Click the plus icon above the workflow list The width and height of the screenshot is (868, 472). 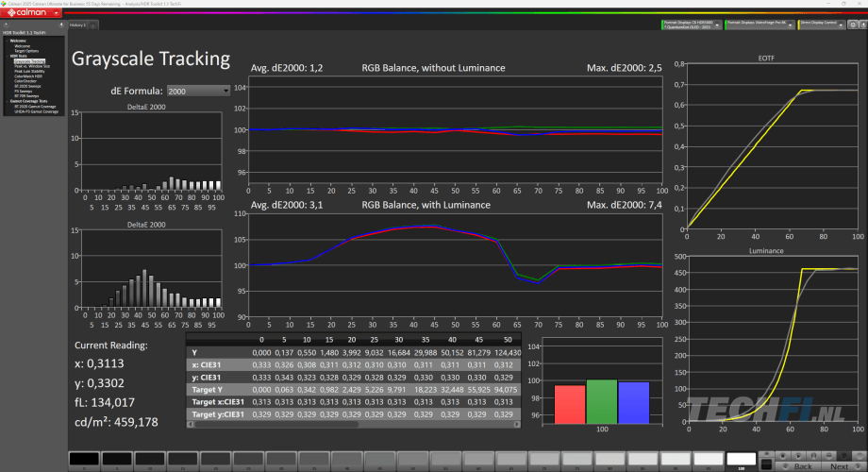coord(6,25)
